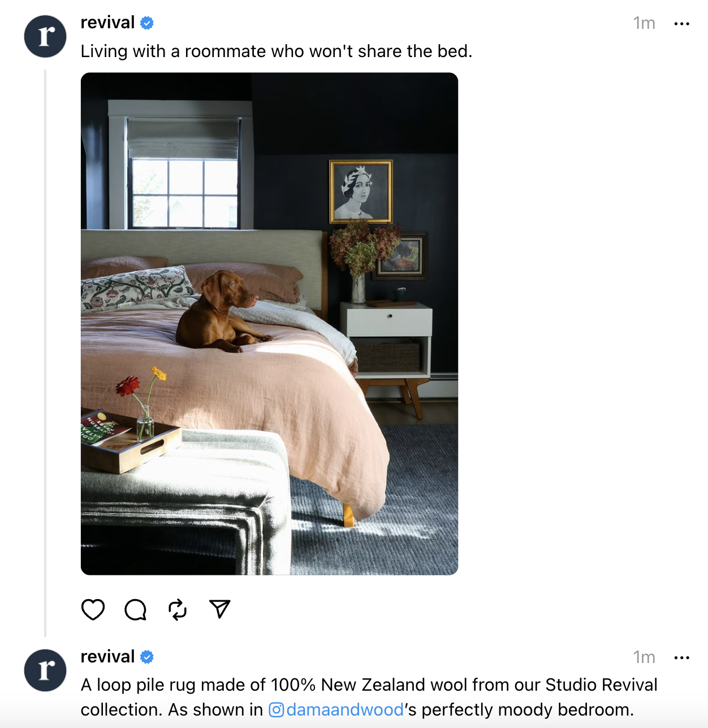Click the Instagram icon before damaandwood
The width and height of the screenshot is (708, 728).
click(x=276, y=710)
